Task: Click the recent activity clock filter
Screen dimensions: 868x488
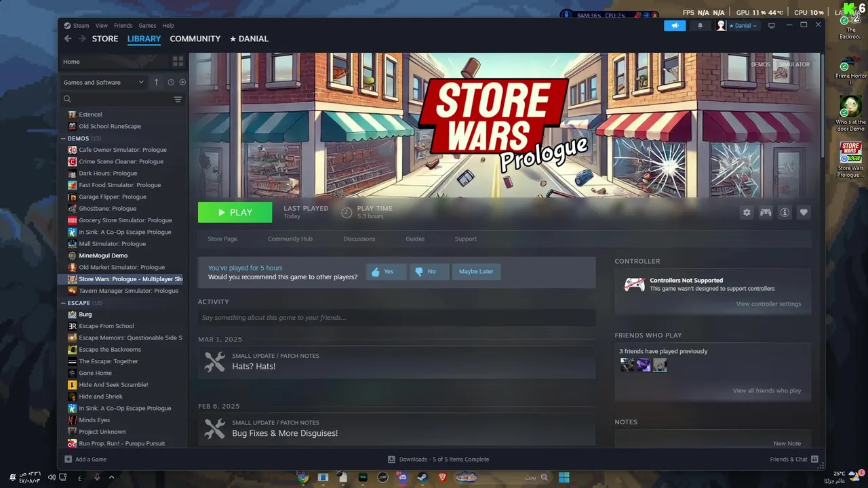Action: 171,82
